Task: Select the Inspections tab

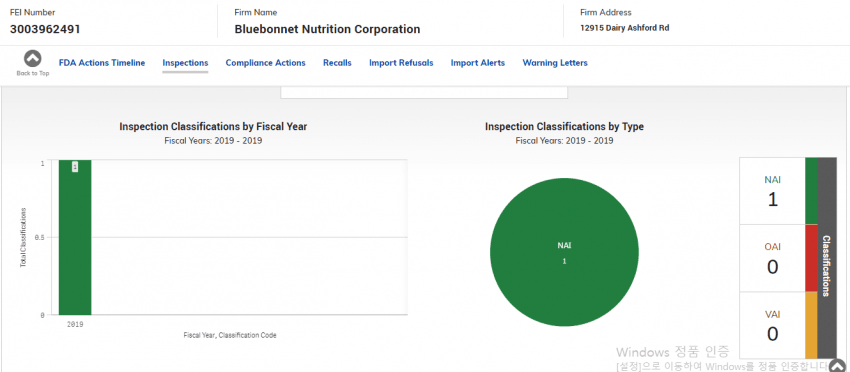Action: [185, 63]
